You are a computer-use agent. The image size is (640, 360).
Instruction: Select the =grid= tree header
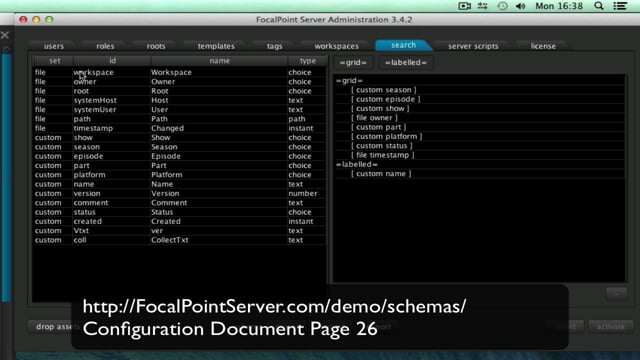[x=349, y=80]
